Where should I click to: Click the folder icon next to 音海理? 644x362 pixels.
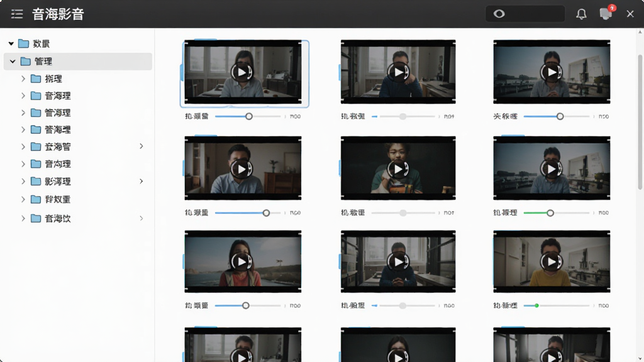click(36, 96)
